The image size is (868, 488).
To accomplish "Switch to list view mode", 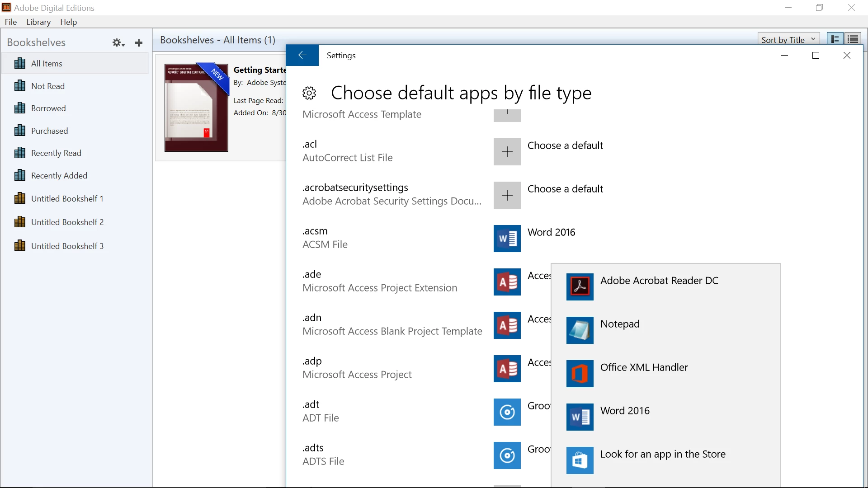I will (853, 39).
